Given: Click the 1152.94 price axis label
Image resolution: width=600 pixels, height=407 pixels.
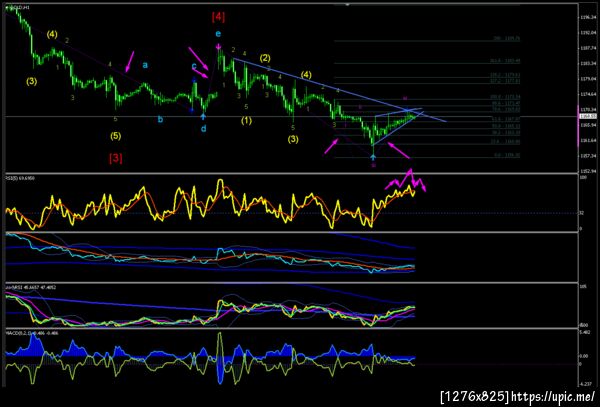Looking at the screenshot, I should coord(587,171).
